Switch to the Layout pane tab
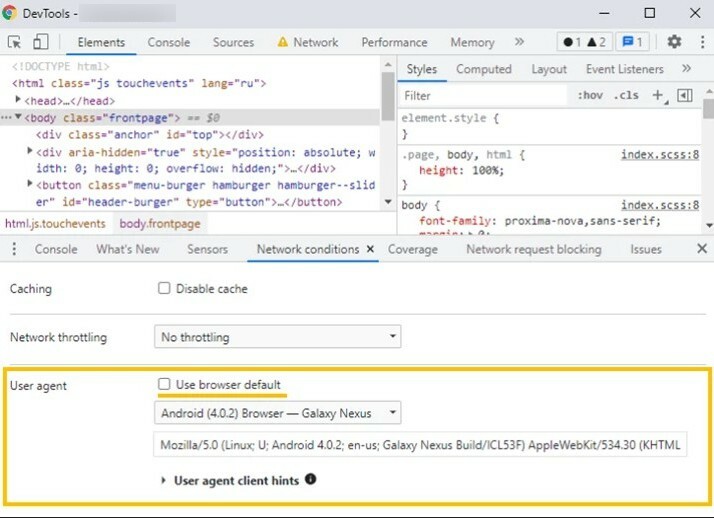The width and height of the screenshot is (714, 518). (x=549, y=69)
